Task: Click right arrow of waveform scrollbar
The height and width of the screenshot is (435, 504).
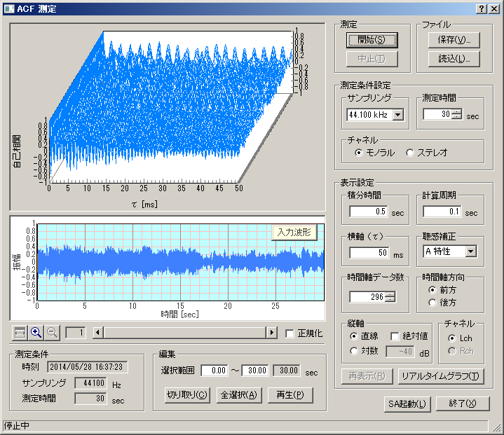Action: point(271,333)
